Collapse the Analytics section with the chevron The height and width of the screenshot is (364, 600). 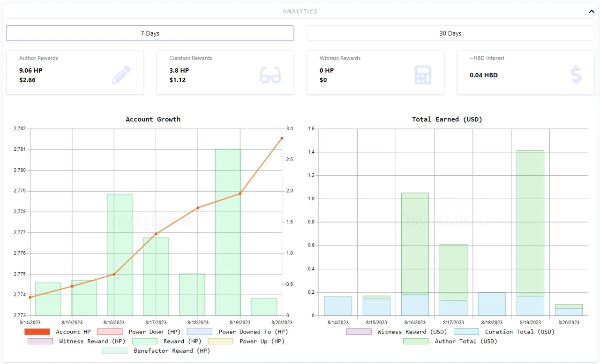pos(592,12)
